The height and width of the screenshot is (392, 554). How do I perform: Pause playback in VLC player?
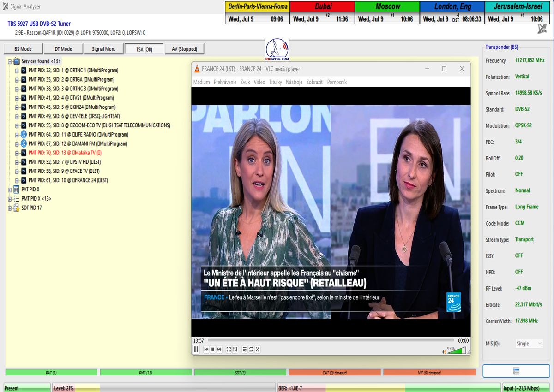click(x=196, y=350)
